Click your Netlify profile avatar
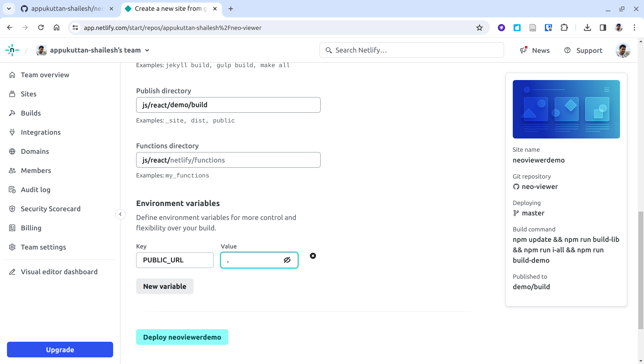 623,50
